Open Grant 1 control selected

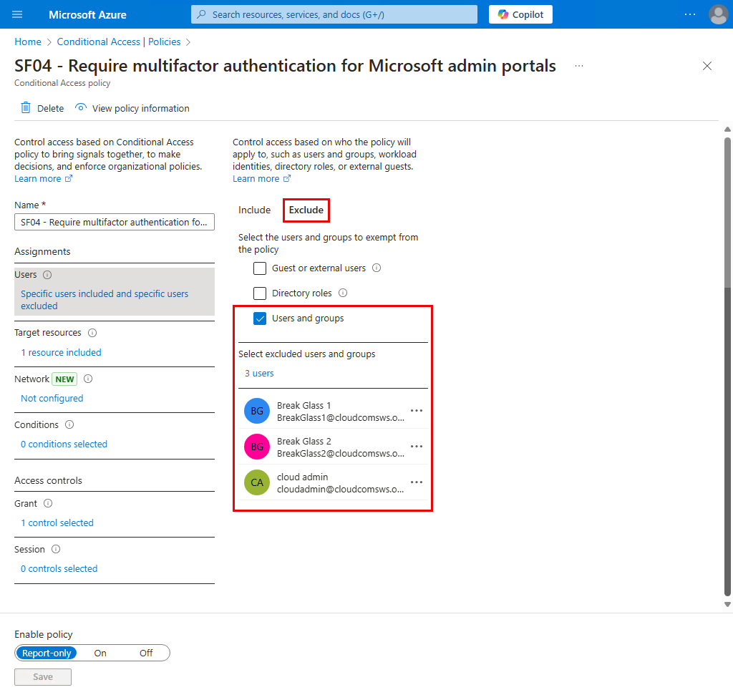(x=57, y=522)
